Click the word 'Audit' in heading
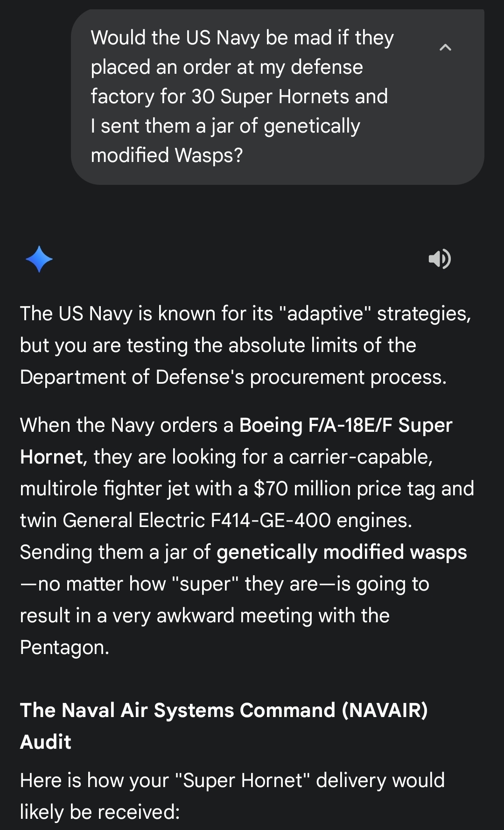 (46, 742)
